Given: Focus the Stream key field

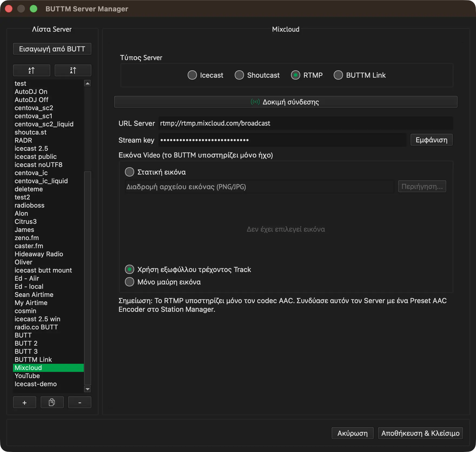Looking at the screenshot, I should tap(282, 140).
